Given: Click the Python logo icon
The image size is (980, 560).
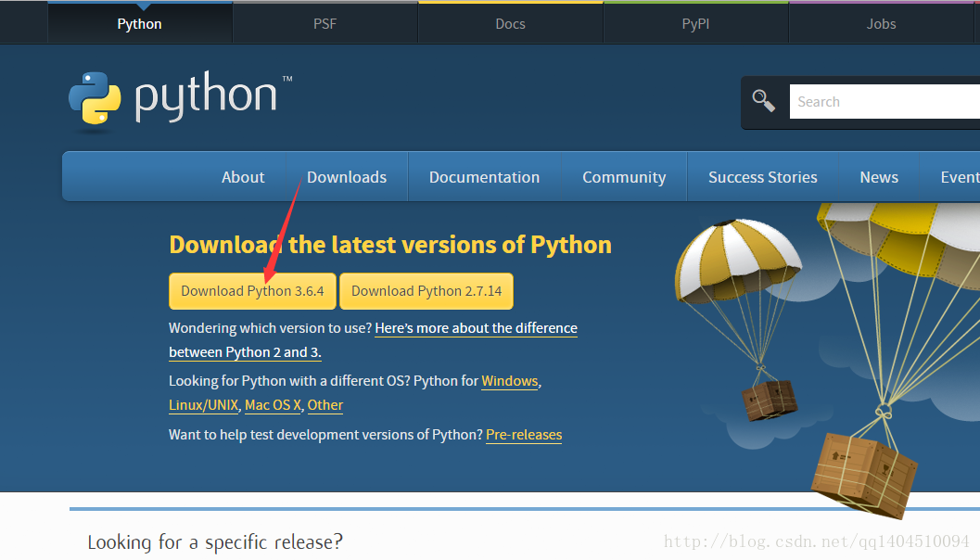Looking at the screenshot, I should pyautogui.click(x=95, y=98).
